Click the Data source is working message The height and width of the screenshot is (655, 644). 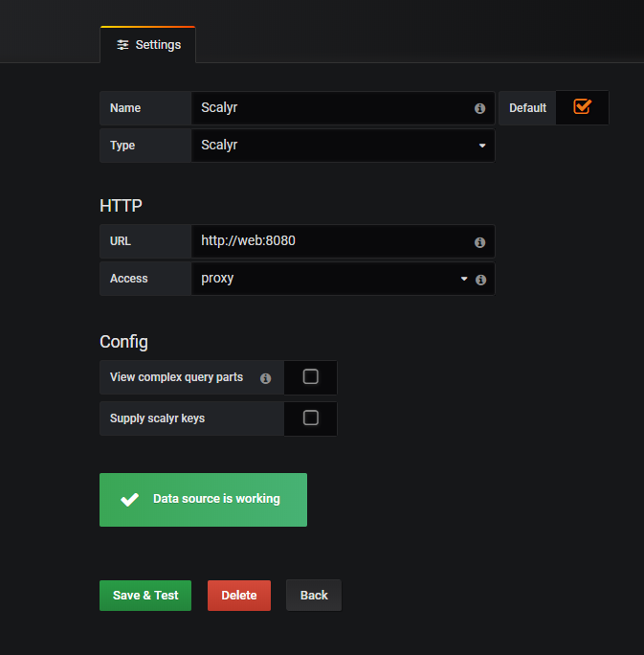(x=203, y=500)
